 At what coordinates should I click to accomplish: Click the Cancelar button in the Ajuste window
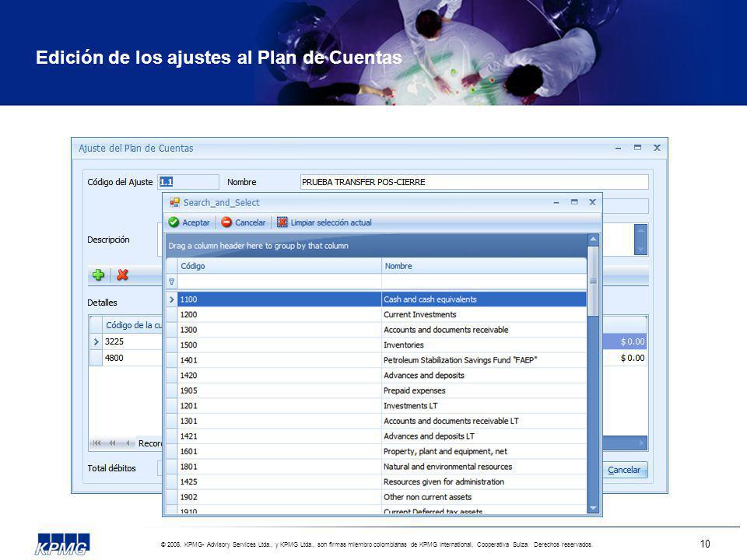(624, 470)
